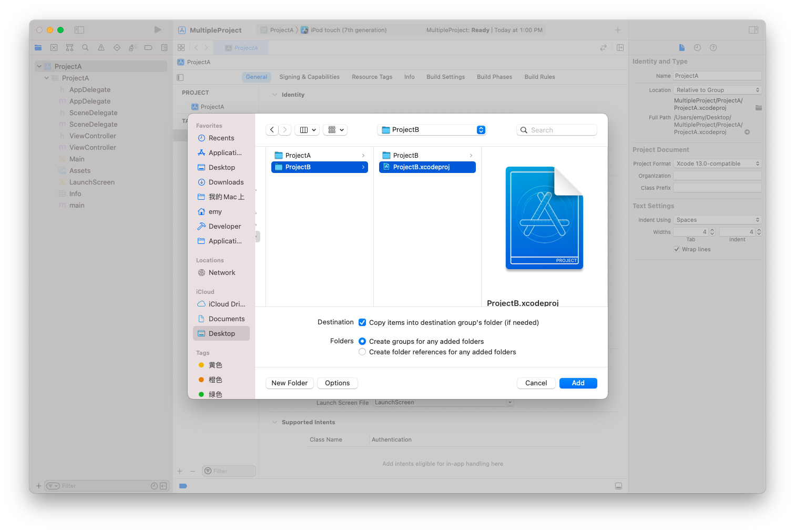Screen dimensions: 795x532
Task: Go back in the file dialog
Action: coord(272,130)
